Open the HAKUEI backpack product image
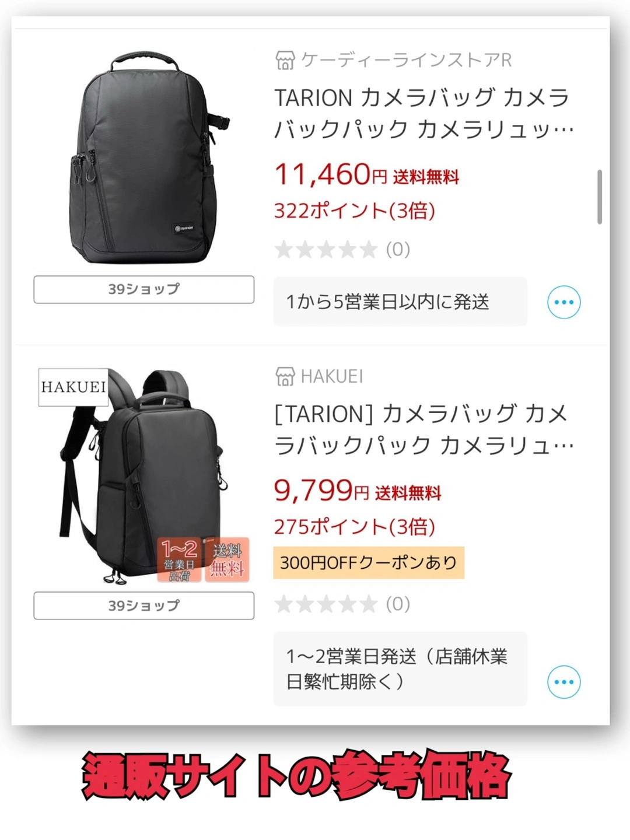630x840 pixels. pos(144,474)
